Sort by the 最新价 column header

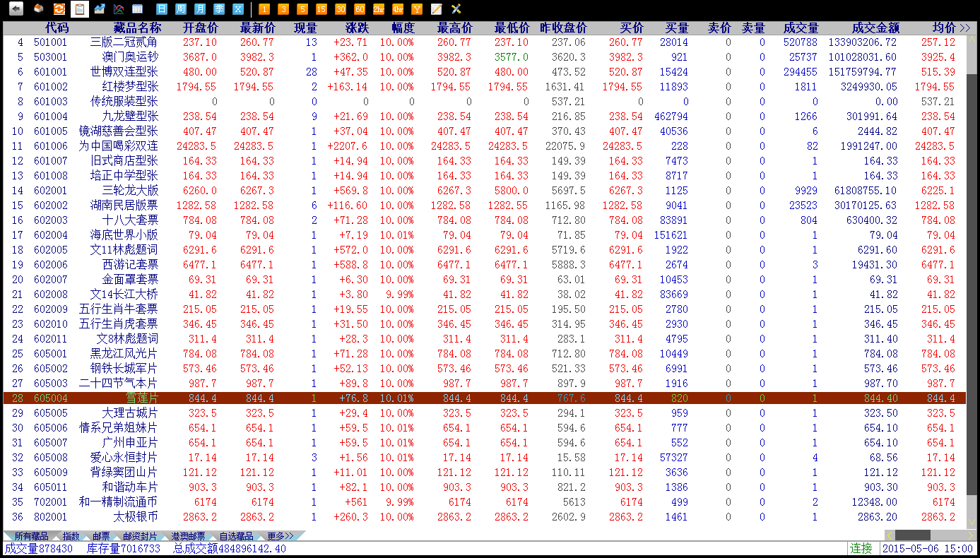[257, 28]
